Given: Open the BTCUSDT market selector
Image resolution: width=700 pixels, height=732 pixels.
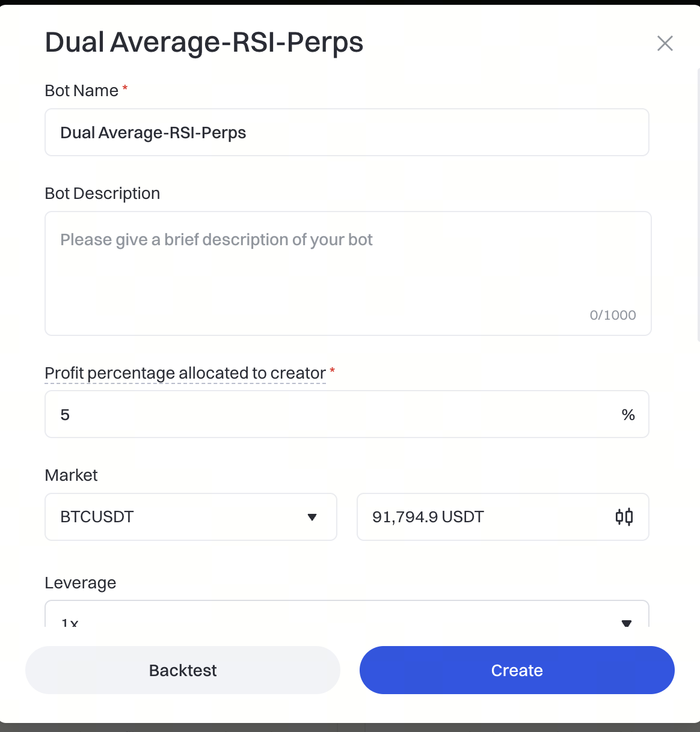Looking at the screenshot, I should (x=191, y=517).
